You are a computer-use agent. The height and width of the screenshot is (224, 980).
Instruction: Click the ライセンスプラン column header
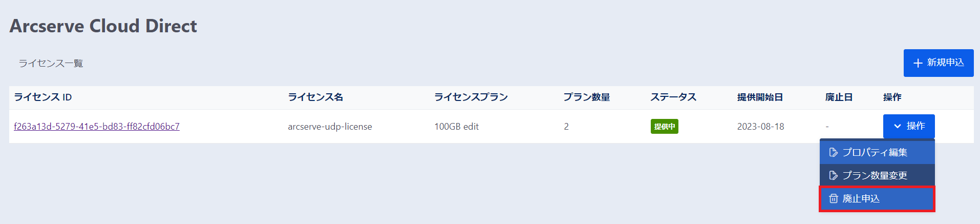[471, 97]
